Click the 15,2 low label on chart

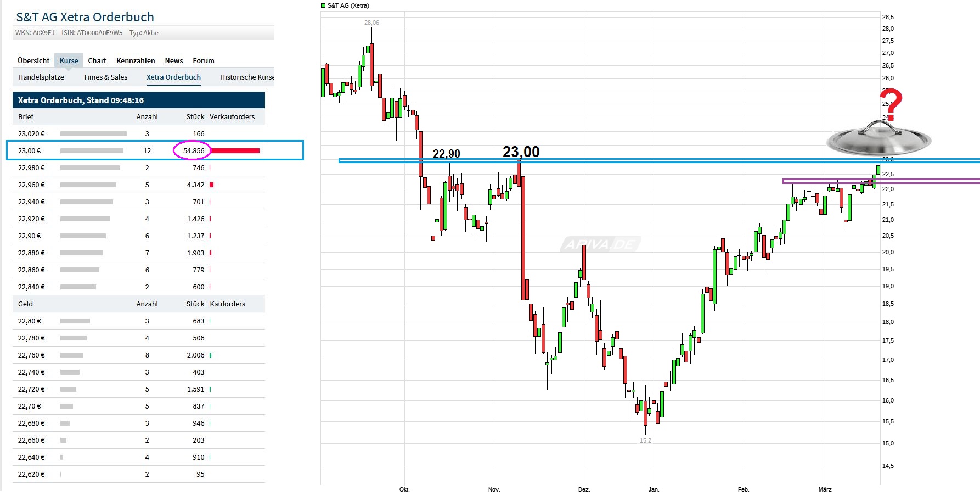(644, 440)
